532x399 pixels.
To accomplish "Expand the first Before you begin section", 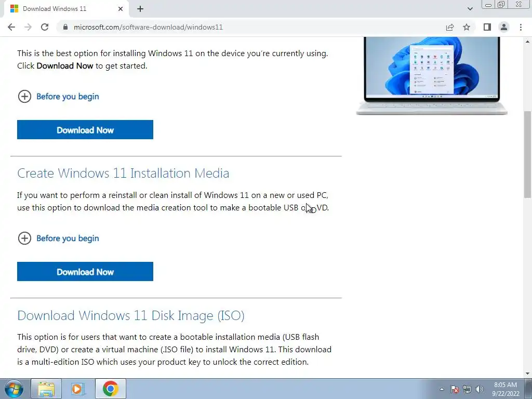I will [58, 96].
